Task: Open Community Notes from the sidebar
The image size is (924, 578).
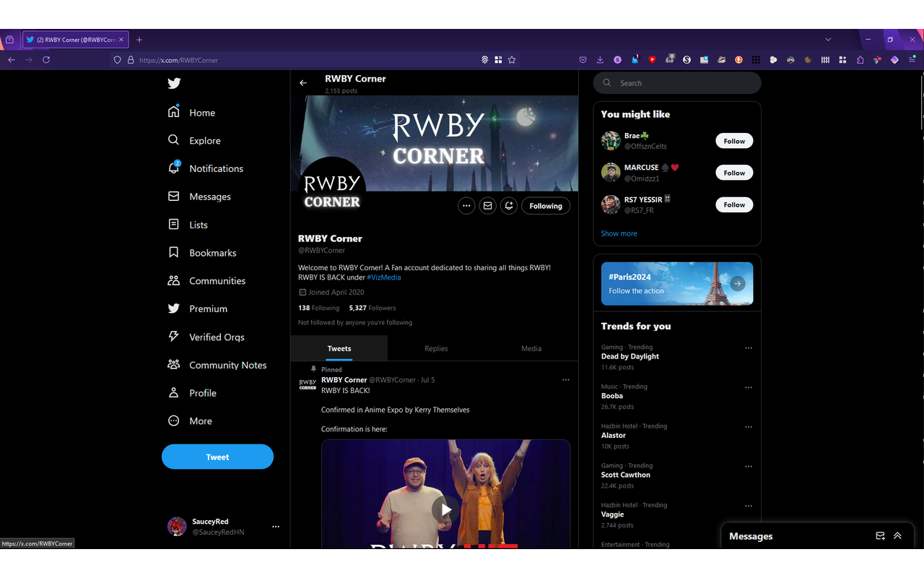Action: (217, 365)
